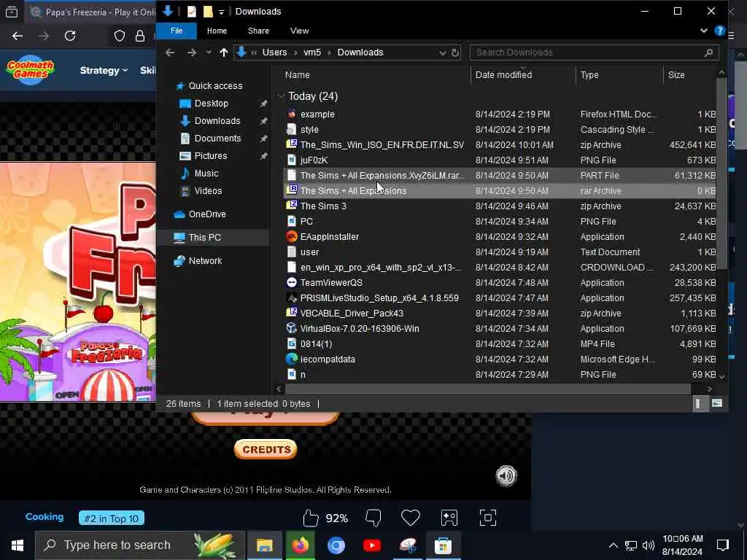Viewport: 747px width, 560px height.
Task: Select the VirtualBox installer icon
Action: [292, 329]
